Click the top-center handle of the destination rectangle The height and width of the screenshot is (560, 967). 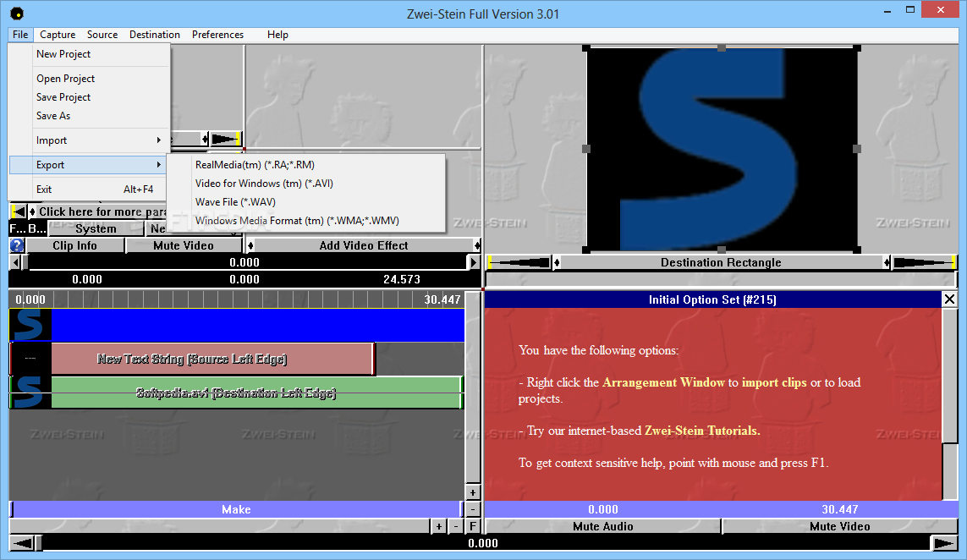point(722,47)
